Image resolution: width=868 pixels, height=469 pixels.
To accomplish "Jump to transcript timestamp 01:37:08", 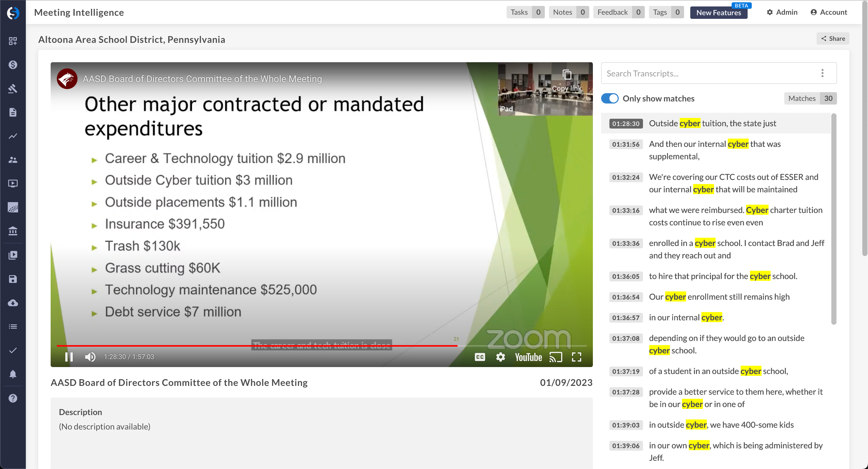I will pos(626,338).
